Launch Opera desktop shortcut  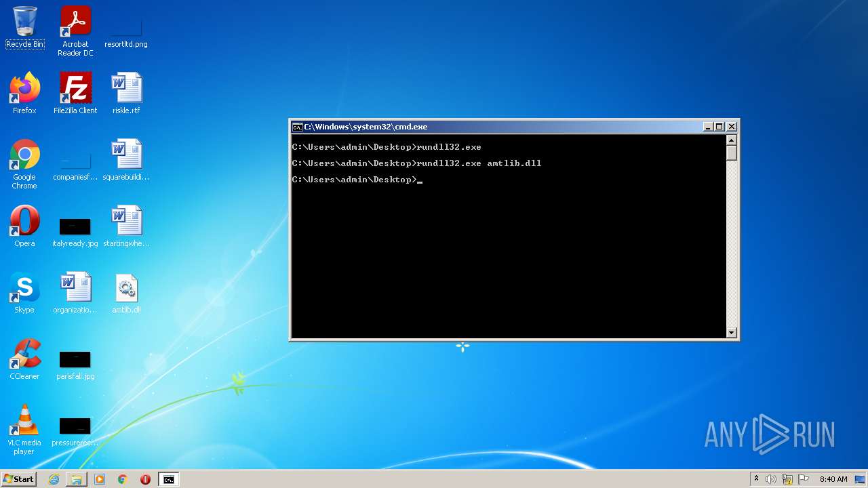(x=24, y=226)
